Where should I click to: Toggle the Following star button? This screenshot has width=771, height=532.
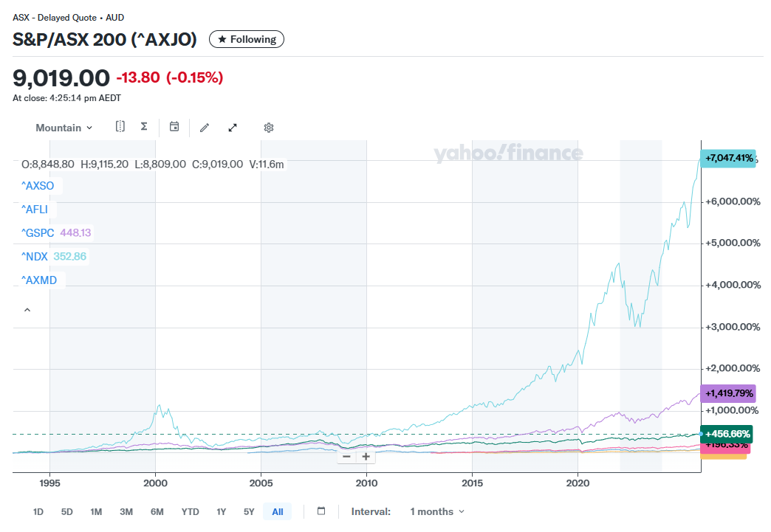click(247, 39)
